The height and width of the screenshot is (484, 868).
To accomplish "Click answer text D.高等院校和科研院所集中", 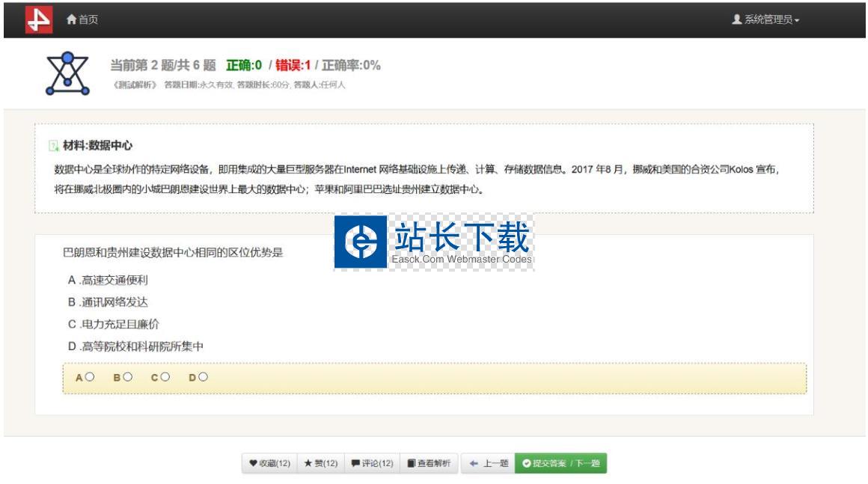I will click(135, 346).
